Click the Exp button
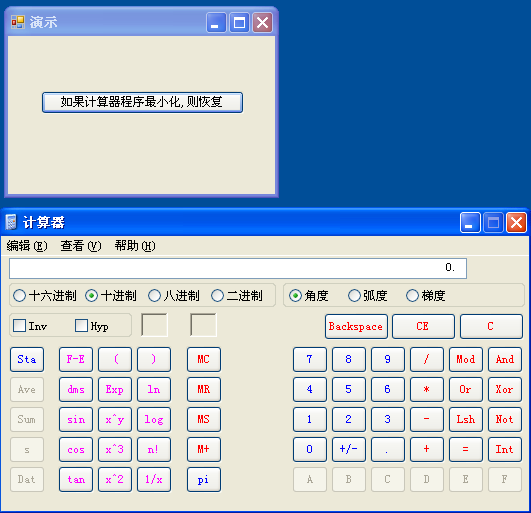Viewport: 531px width, 513px height. (115, 389)
